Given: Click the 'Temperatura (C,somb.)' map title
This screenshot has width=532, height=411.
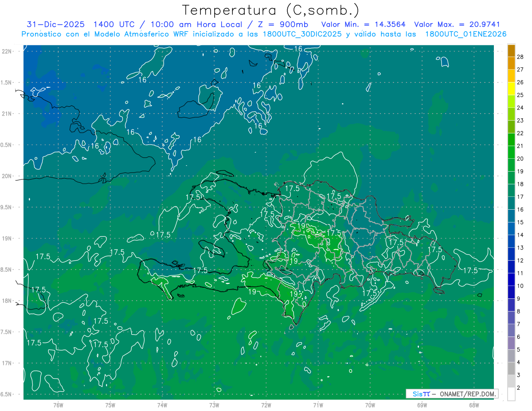Looking at the screenshot, I should pyautogui.click(x=271, y=11).
